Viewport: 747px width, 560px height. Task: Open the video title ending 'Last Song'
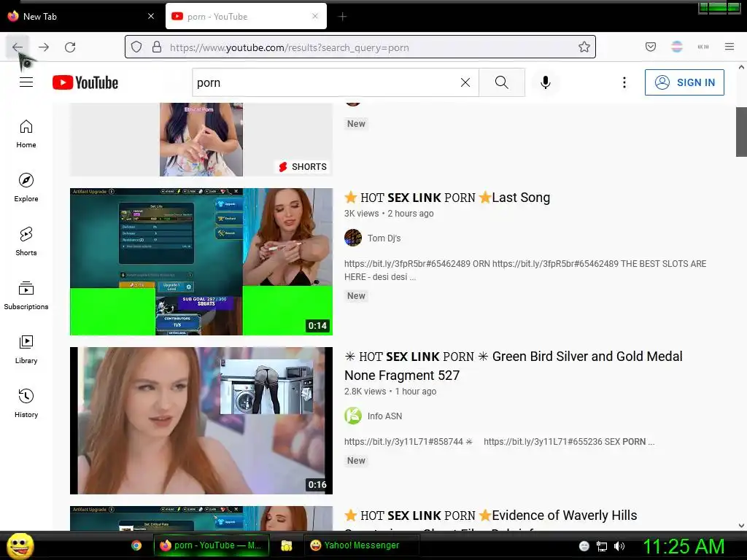(447, 198)
